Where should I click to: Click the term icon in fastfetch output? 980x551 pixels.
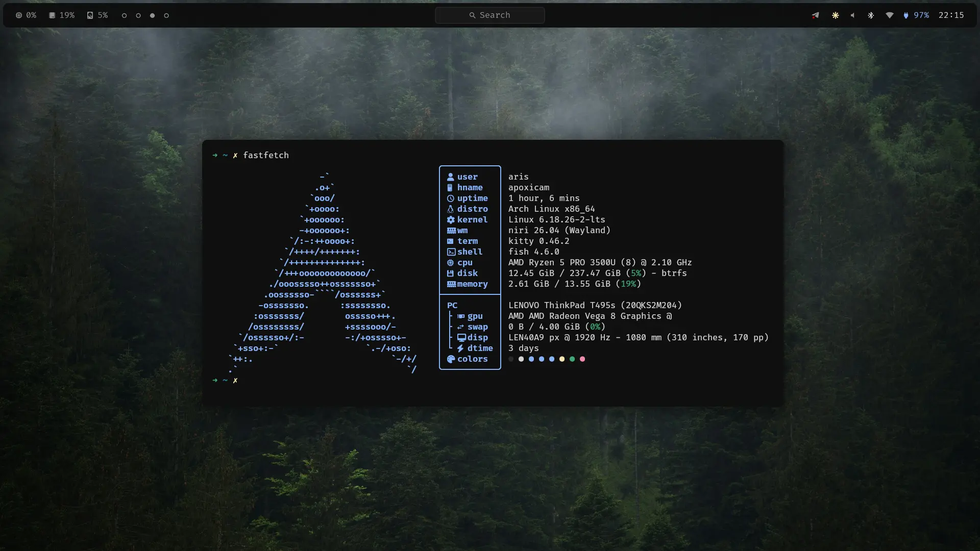pos(450,241)
